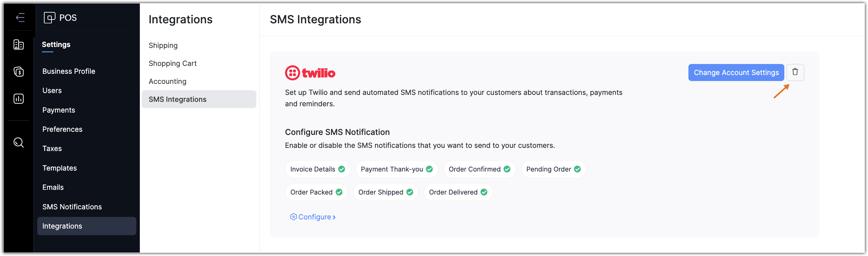Viewport: 868px width, 256px height.
Task: Disable the Order Shipped SMS notification
Action: pyautogui.click(x=409, y=192)
